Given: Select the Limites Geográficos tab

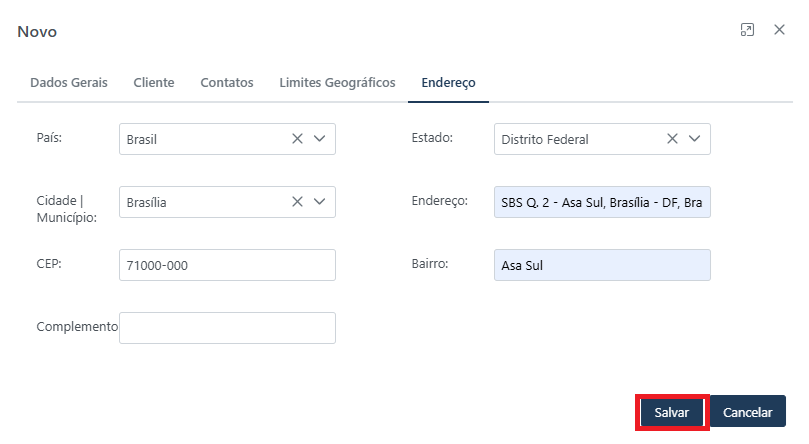Looking at the screenshot, I should pos(337,83).
